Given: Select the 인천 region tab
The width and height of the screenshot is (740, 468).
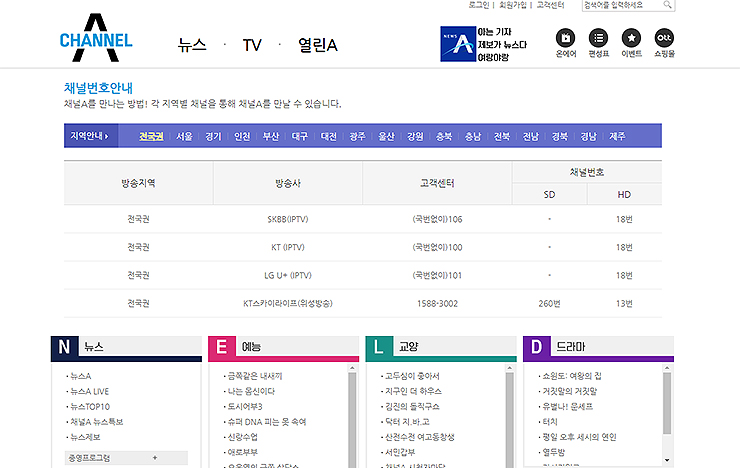Looking at the screenshot, I should [x=242, y=136].
